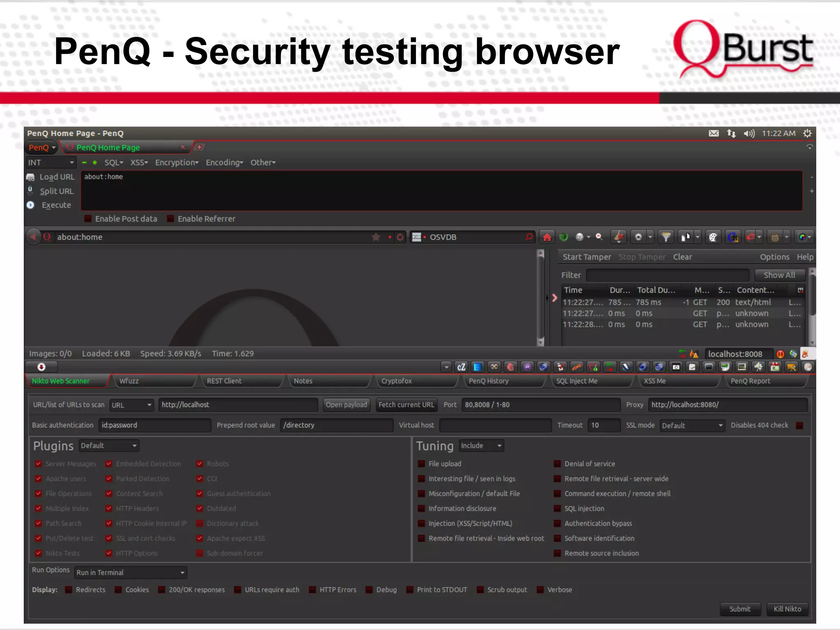Switch to the XSS Me tab
Screen dimensions: 840x630
(x=678, y=381)
